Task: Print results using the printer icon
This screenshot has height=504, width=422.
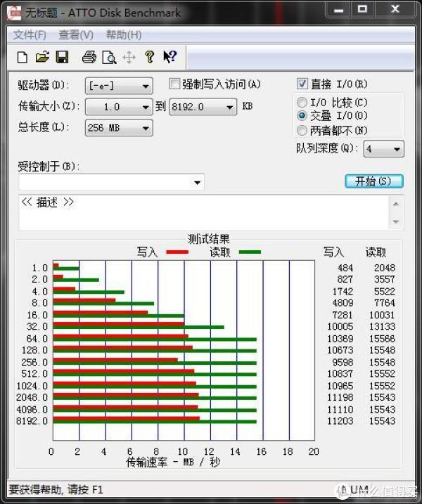Action: [x=89, y=57]
